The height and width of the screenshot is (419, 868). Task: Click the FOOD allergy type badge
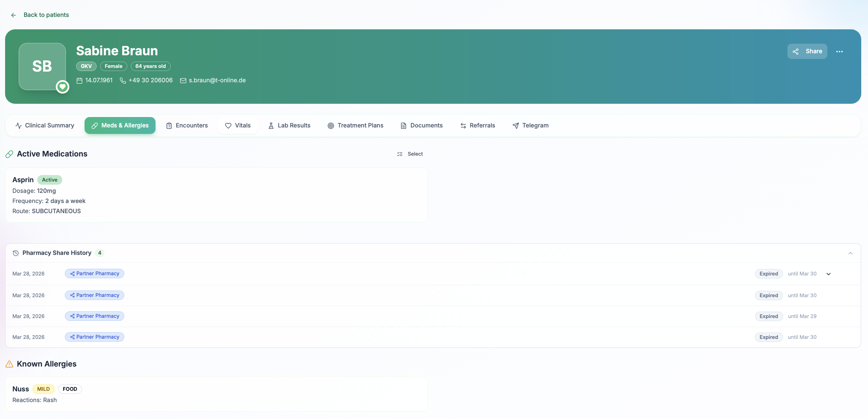tap(70, 389)
